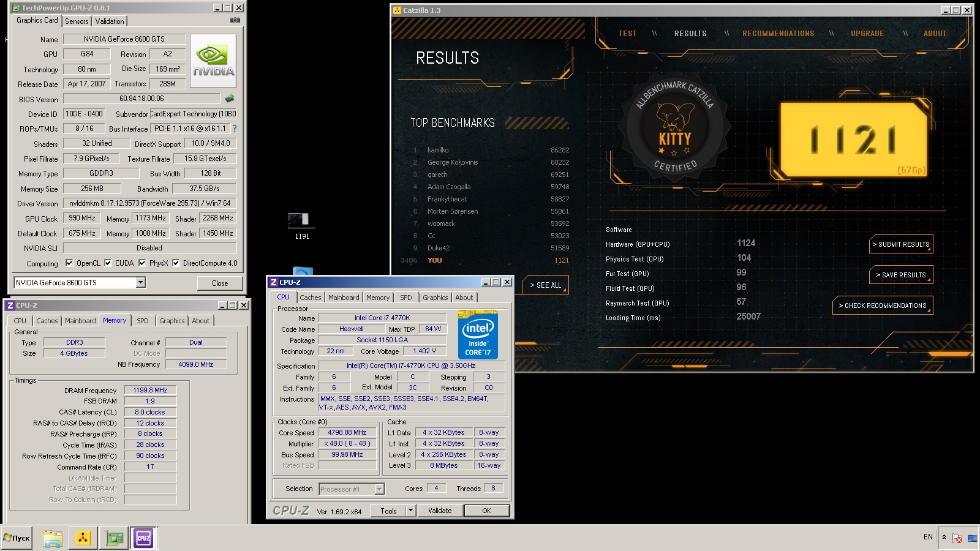This screenshot has height=551, width=980.
Task: Click SEE ALL benchmarks button
Action: [x=545, y=285]
